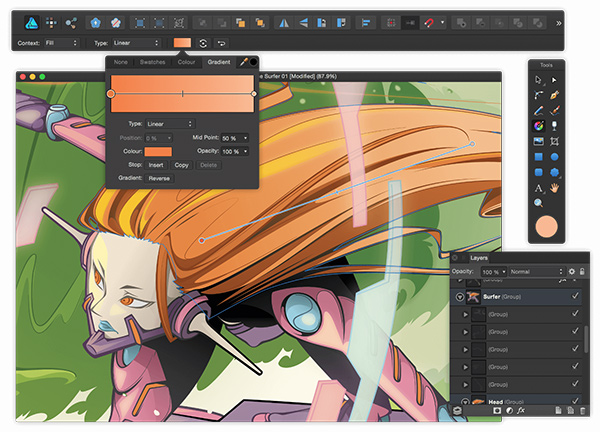
Task: Select the Fill gradient tool
Action: coord(538,125)
